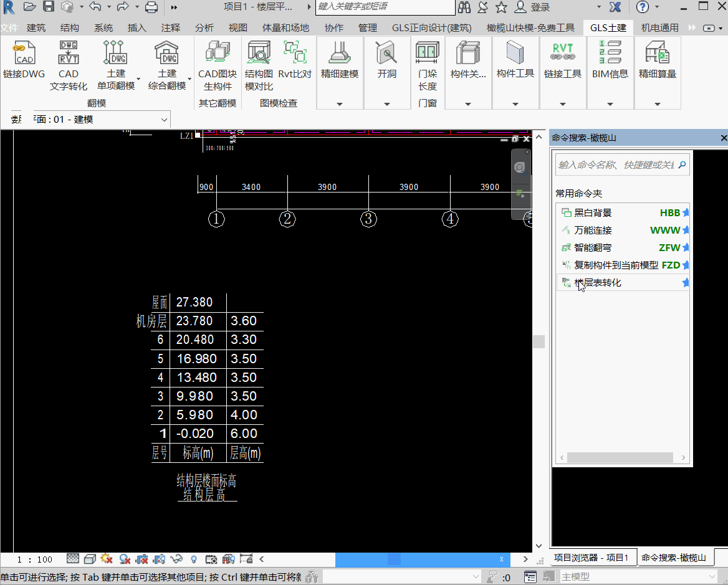Open 橄榄山快模-免费工具 tab
The image size is (728, 585).
pyautogui.click(x=530, y=28)
